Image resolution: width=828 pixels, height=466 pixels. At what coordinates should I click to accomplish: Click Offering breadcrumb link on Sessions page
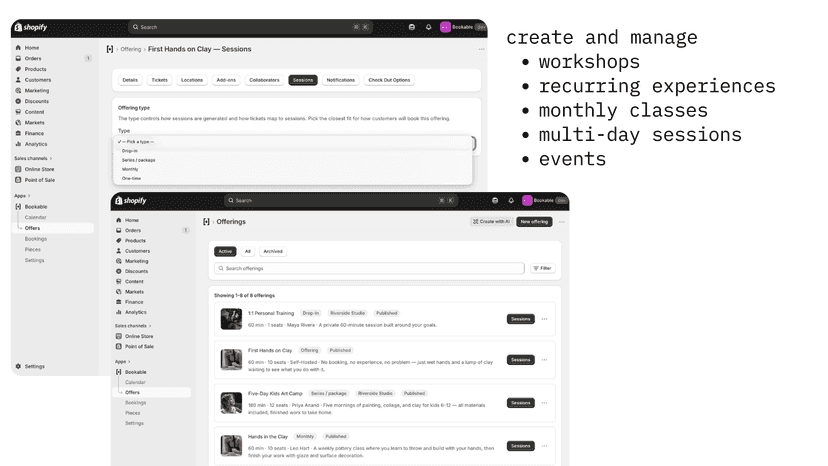point(130,49)
